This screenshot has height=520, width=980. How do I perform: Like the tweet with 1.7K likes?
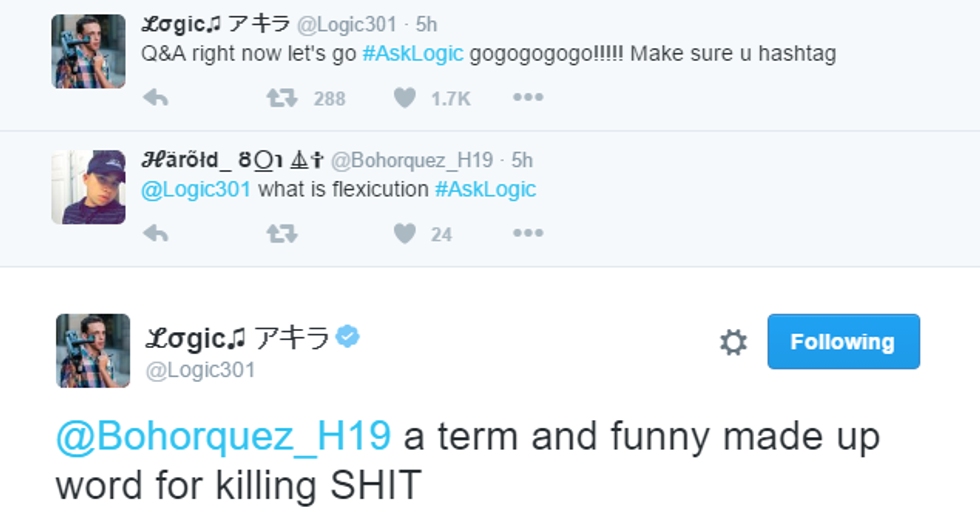405,98
